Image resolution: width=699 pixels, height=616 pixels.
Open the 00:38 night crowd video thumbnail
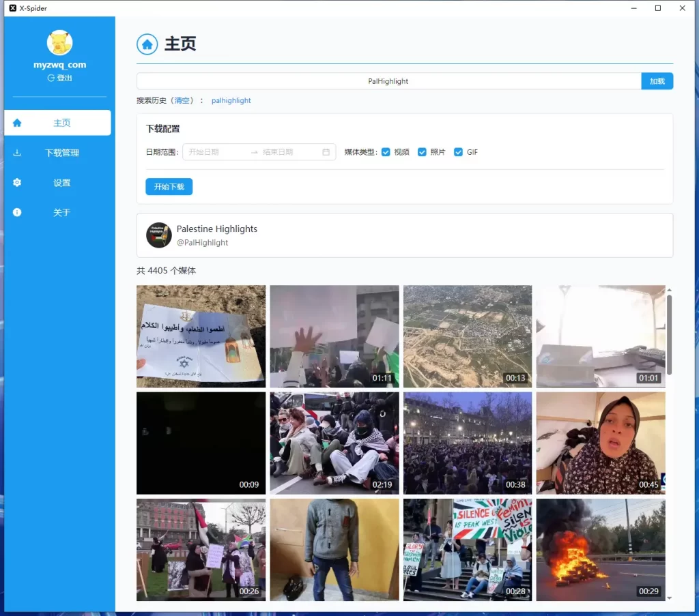468,443
